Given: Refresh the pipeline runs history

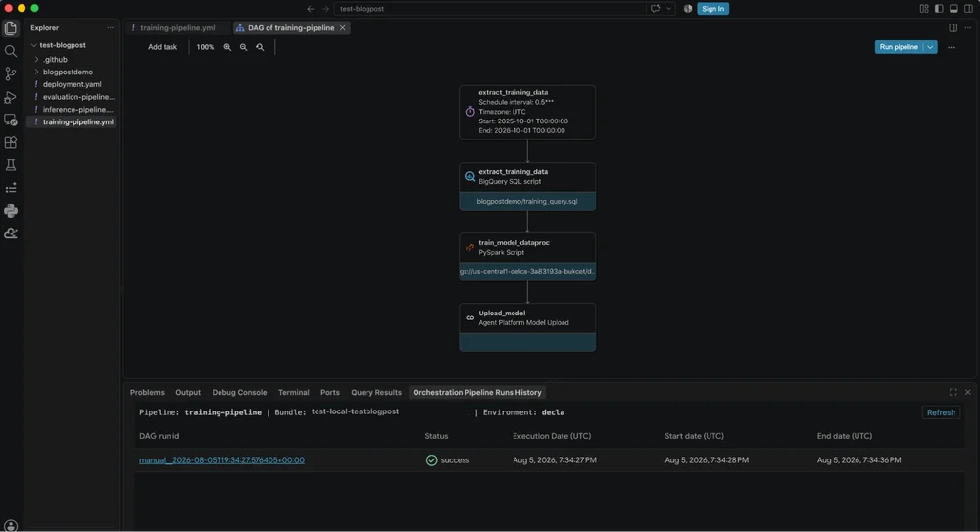Looking at the screenshot, I should tap(941, 412).
